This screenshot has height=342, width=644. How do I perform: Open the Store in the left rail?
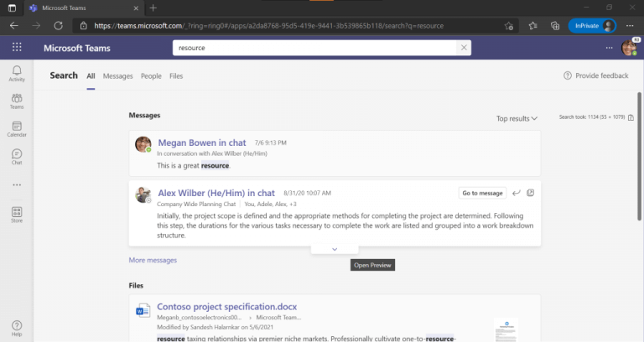[x=17, y=215]
